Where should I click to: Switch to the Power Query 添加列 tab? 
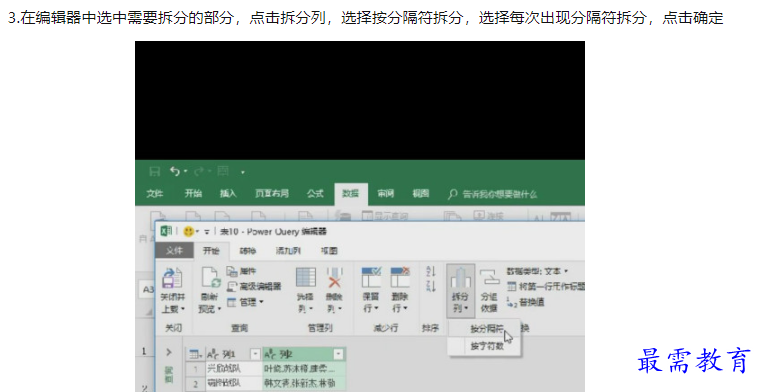coord(288,251)
